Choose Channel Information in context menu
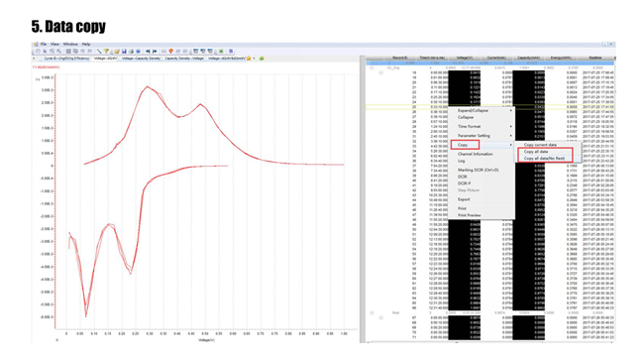 click(x=476, y=154)
